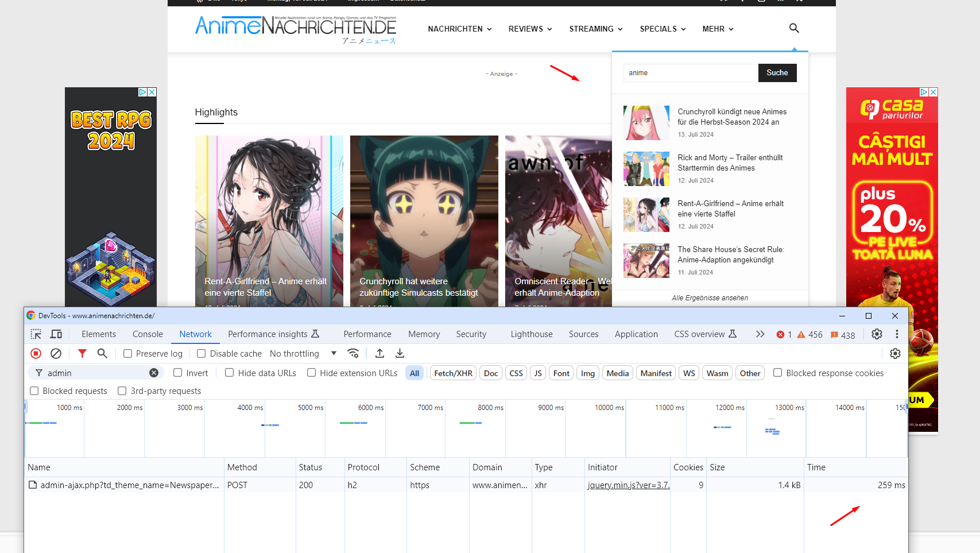
Task: Open the Elements tab
Action: [99, 334]
